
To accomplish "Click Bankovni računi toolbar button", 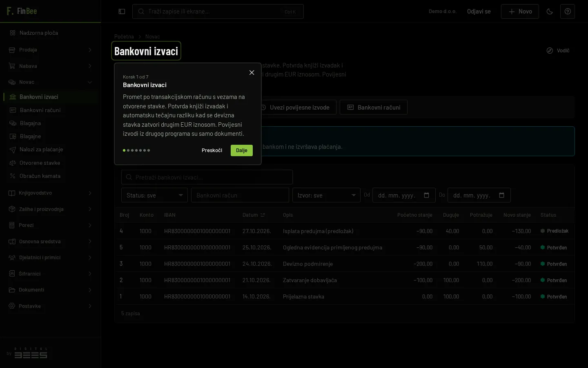I will [x=374, y=107].
